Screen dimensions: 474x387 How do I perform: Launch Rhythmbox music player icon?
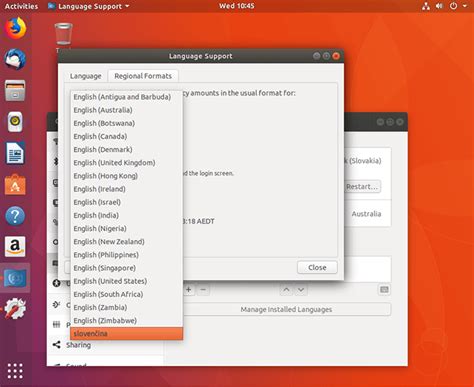tap(15, 122)
